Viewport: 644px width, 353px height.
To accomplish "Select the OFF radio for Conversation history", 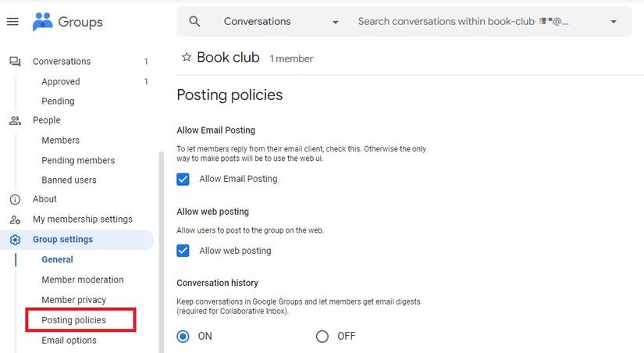I will [322, 337].
